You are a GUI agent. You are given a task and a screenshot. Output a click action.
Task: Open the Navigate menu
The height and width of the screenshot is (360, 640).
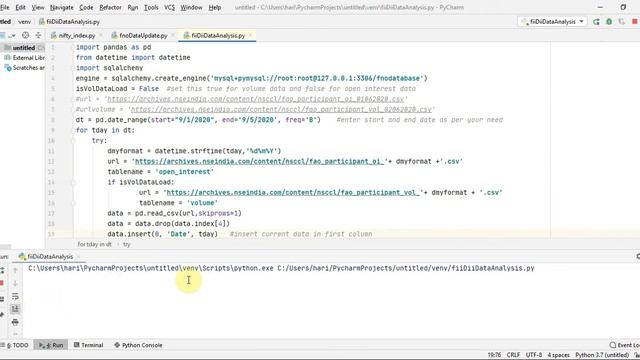[x=62, y=7]
